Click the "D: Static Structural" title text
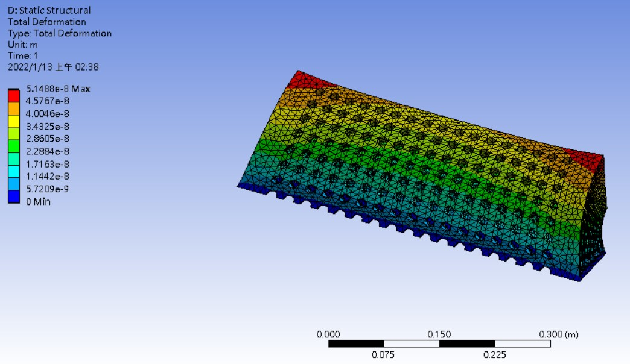Screen dimensions: 630x364 49,10
